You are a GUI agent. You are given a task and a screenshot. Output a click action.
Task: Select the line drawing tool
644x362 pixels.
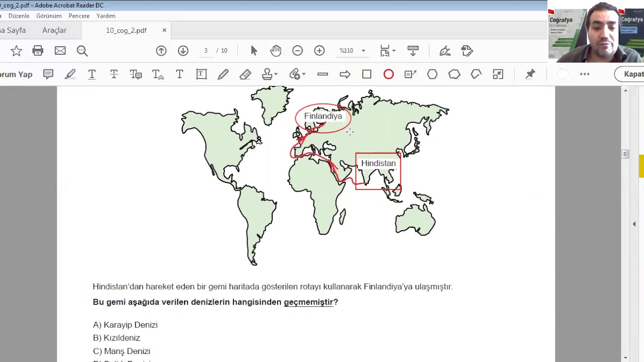click(323, 74)
